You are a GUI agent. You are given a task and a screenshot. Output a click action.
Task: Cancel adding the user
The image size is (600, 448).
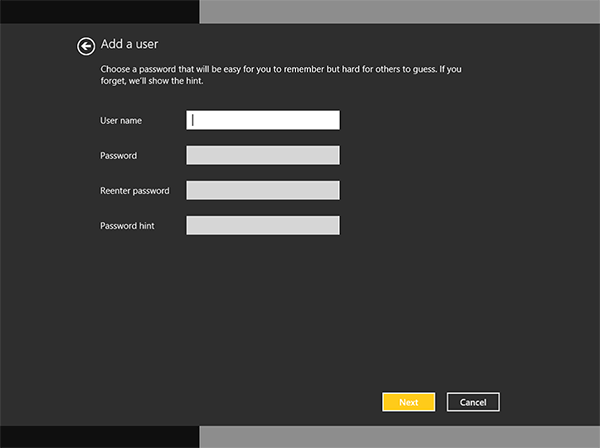coord(473,402)
